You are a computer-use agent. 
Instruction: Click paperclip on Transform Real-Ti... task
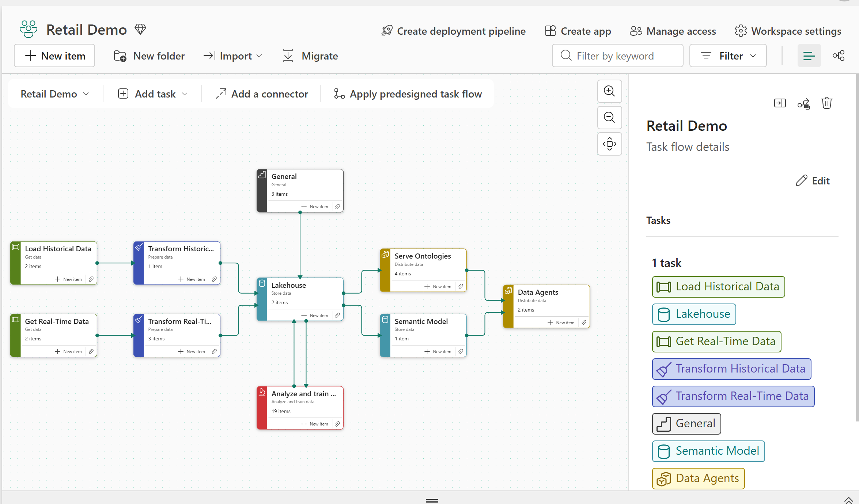[214, 352]
